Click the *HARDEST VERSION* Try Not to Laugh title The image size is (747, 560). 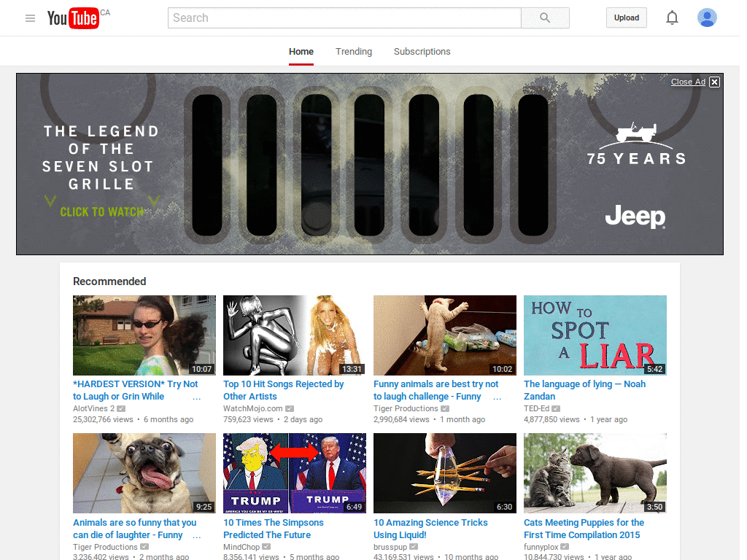pos(135,390)
